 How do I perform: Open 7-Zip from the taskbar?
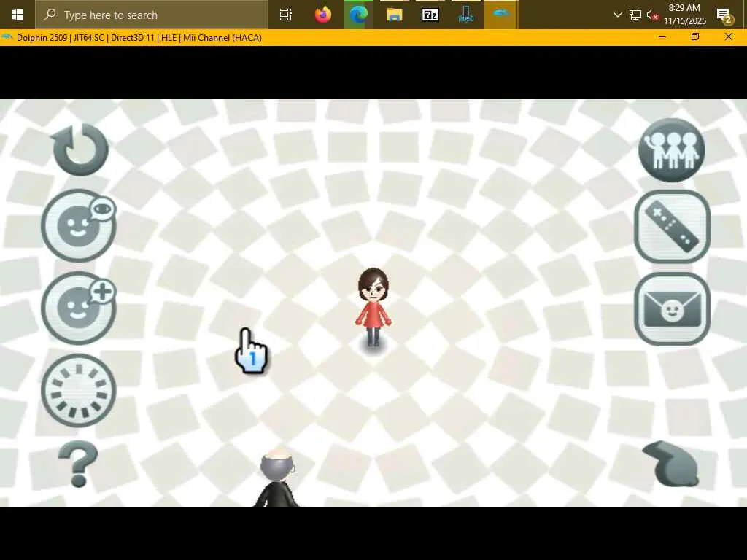pos(430,15)
